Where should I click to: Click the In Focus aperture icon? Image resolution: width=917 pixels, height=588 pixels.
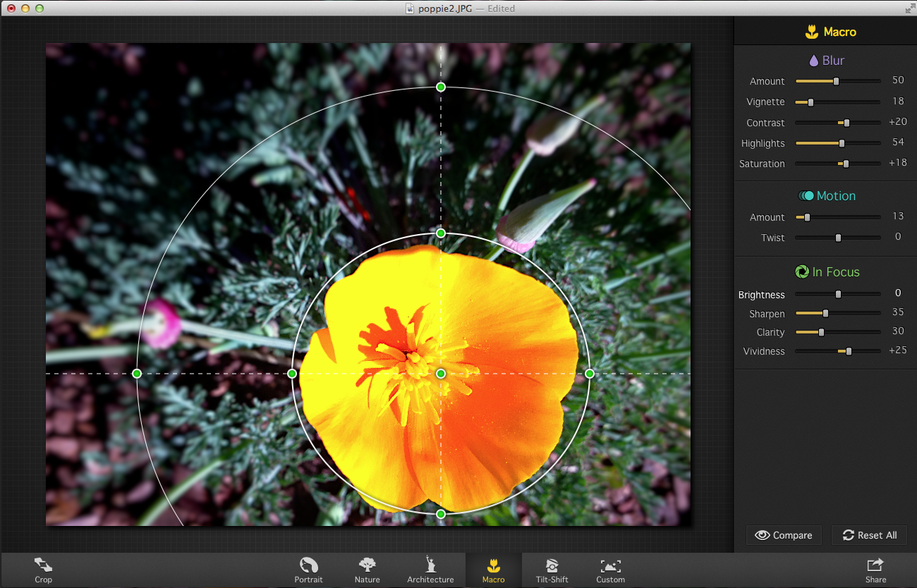pyautogui.click(x=801, y=271)
